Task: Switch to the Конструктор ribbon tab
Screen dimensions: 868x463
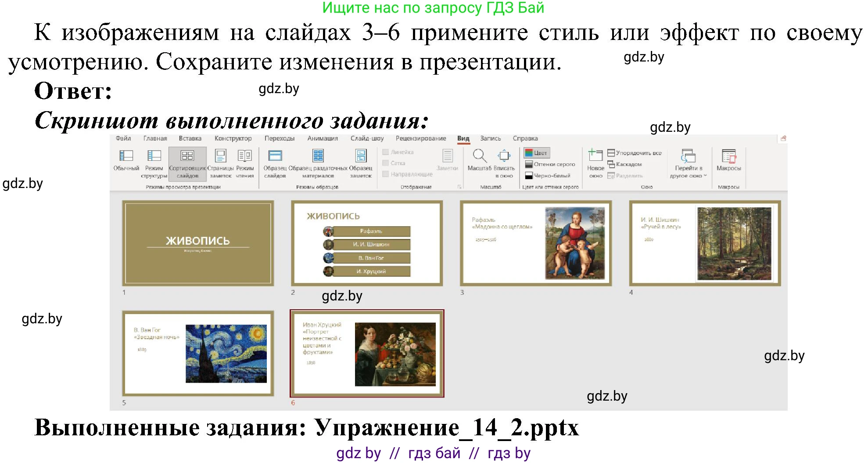Action: click(x=234, y=139)
